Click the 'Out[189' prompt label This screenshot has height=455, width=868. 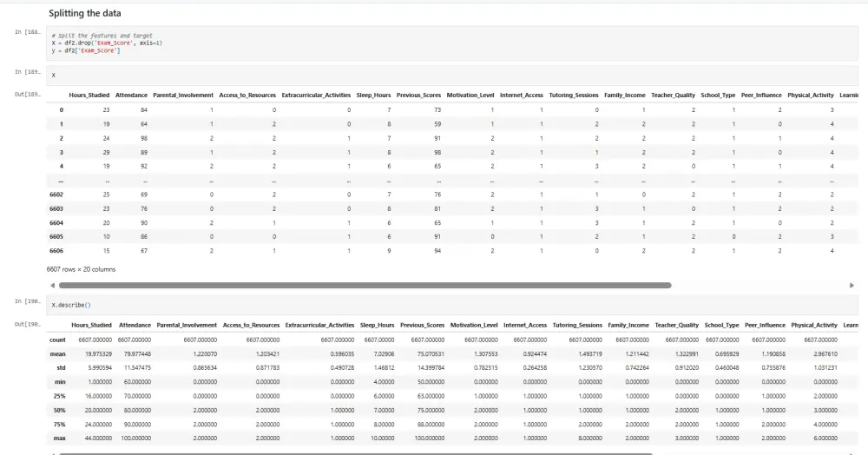click(28, 95)
